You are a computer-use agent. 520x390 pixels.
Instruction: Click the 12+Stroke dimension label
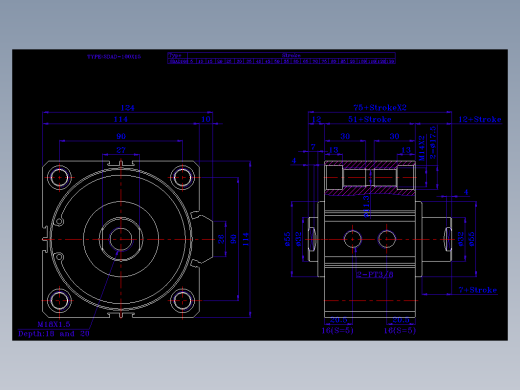click(480, 119)
